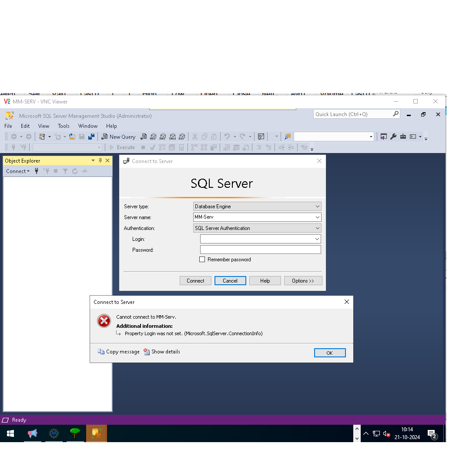
Task: Click Copy message in the error dialog
Action: [x=119, y=352]
